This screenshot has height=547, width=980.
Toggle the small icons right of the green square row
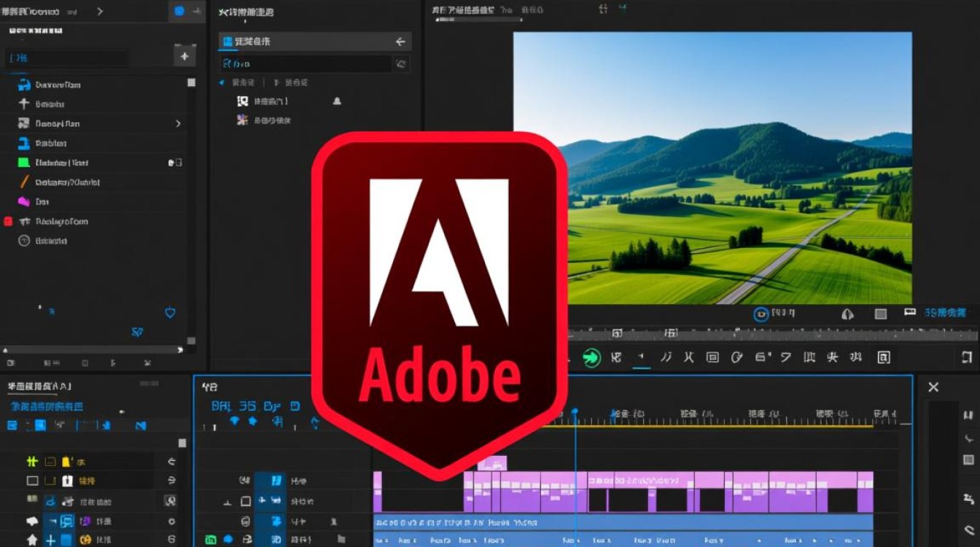pyautogui.click(x=175, y=163)
